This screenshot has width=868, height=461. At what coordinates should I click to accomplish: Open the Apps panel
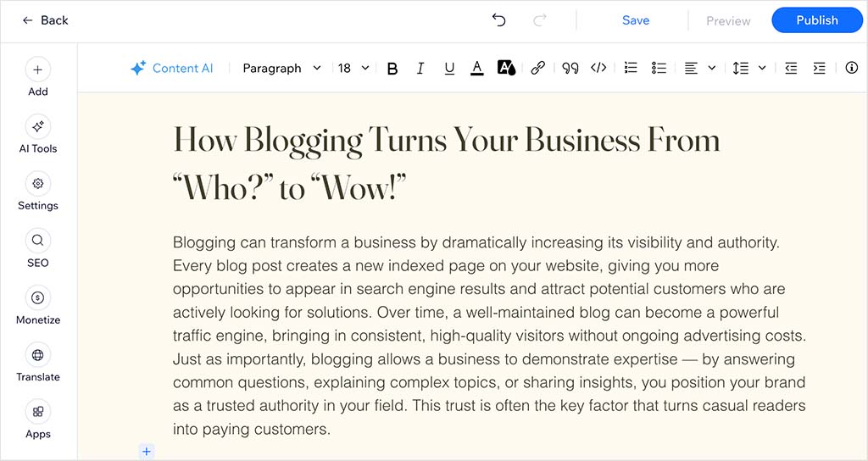tap(37, 419)
